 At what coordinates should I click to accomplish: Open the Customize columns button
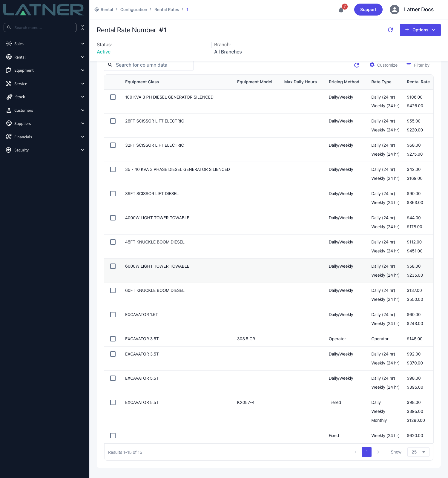pyautogui.click(x=383, y=65)
